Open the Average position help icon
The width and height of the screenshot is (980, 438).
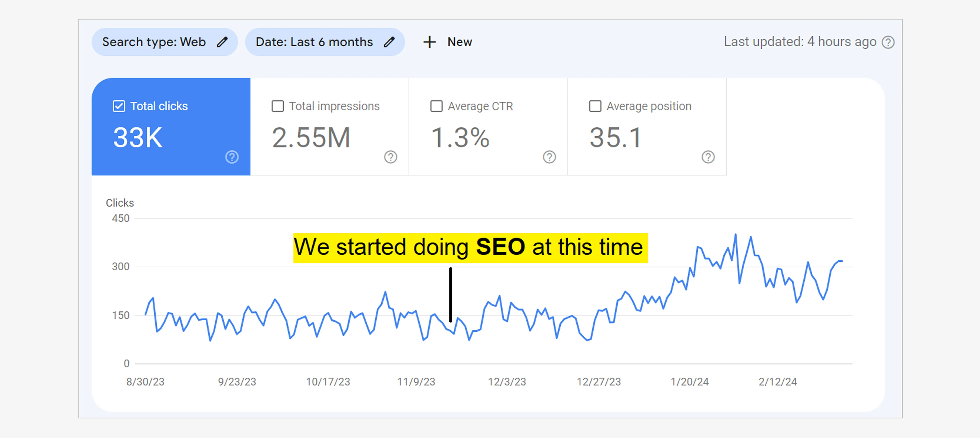[x=708, y=157]
